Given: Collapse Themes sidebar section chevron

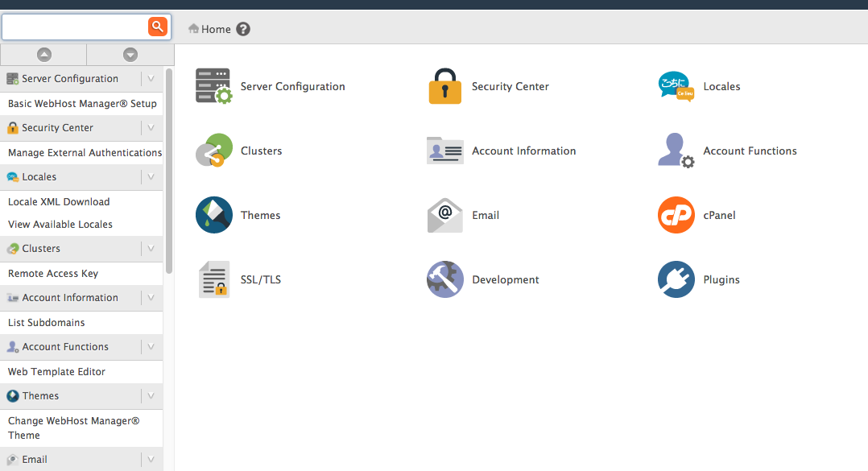Looking at the screenshot, I should [x=151, y=396].
